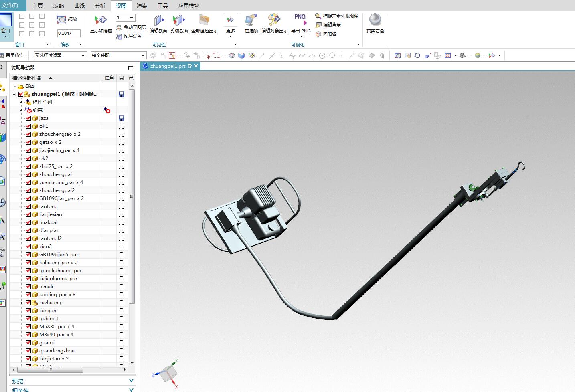
Task: Collapse the zhuangpei1 root assembly node
Action: click(x=14, y=94)
